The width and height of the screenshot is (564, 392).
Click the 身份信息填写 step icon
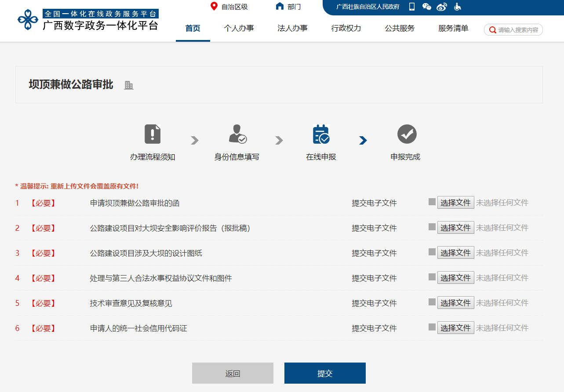coord(237,134)
